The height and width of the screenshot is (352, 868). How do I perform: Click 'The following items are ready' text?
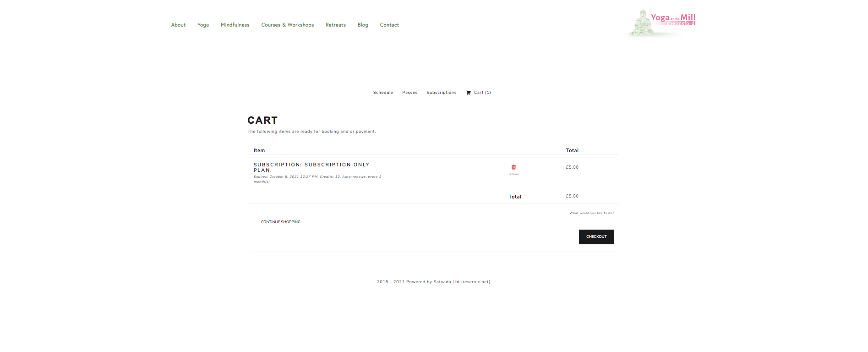(x=311, y=132)
